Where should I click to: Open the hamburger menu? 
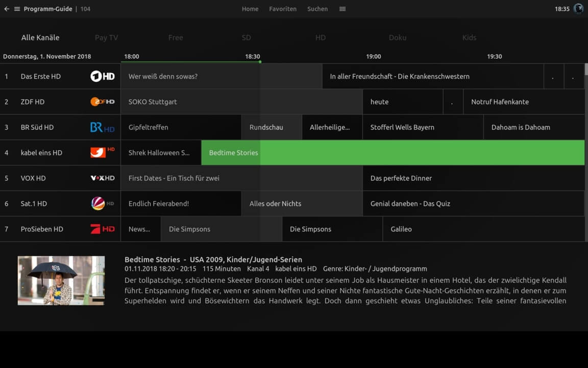click(x=17, y=9)
